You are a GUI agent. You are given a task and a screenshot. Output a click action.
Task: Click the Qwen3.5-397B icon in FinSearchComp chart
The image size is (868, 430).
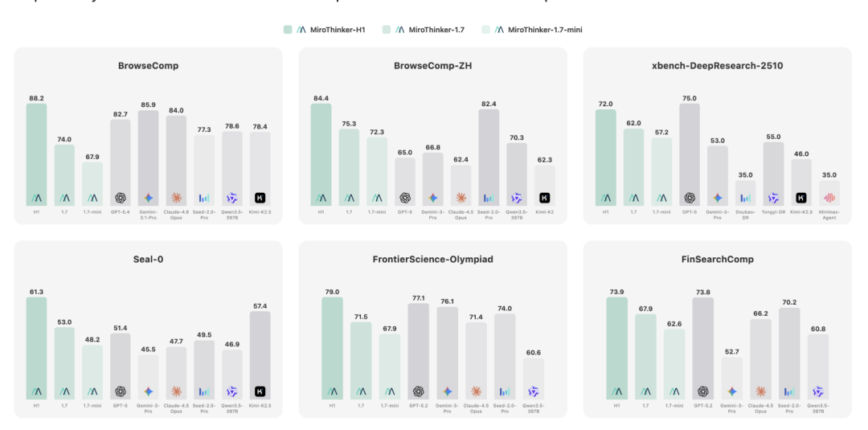[817, 391]
